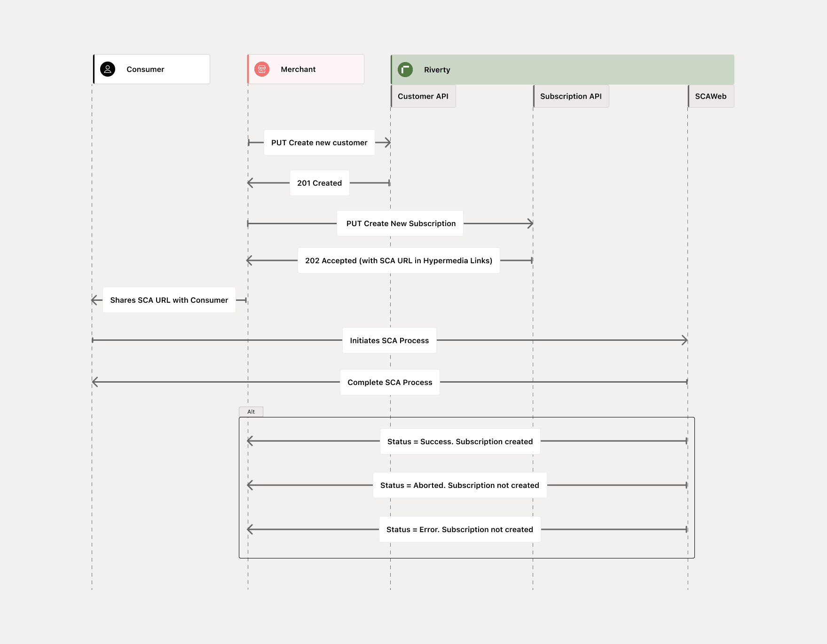Image resolution: width=827 pixels, height=644 pixels.
Task: Click the Status = Error message label
Action: [x=460, y=529]
